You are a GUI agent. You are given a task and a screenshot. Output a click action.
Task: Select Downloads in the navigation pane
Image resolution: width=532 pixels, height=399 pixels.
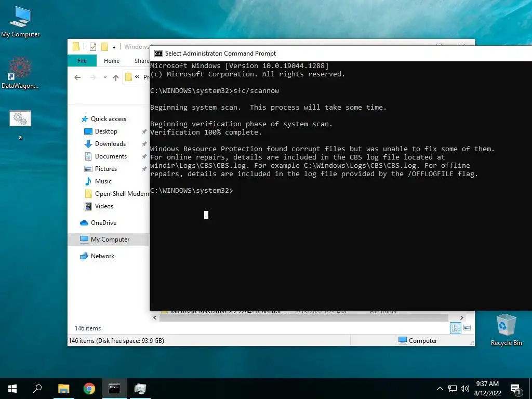pos(105,144)
